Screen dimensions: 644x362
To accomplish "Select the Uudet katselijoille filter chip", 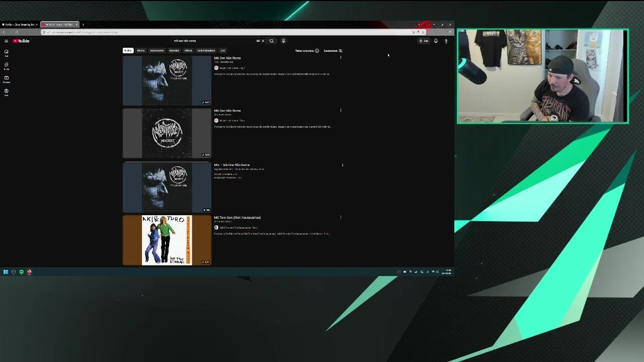I will click(x=206, y=50).
